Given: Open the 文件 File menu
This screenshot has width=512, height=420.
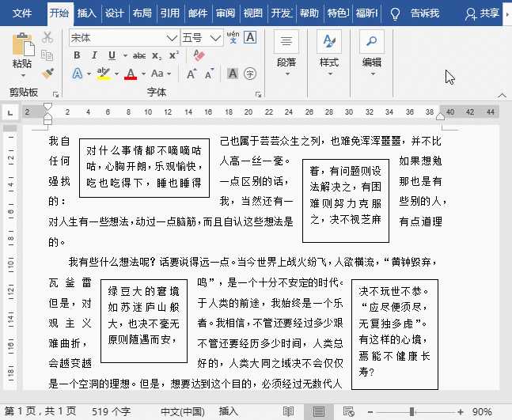Looking at the screenshot, I should 23,13.
